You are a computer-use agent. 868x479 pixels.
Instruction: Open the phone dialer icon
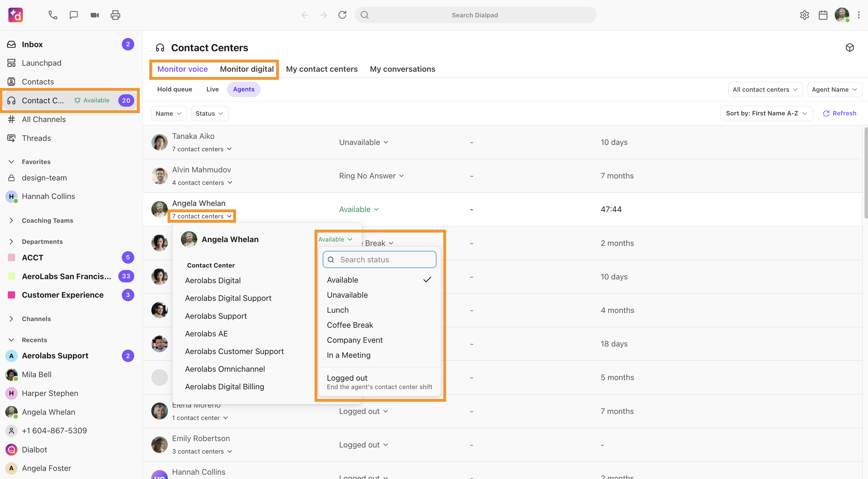(53, 15)
